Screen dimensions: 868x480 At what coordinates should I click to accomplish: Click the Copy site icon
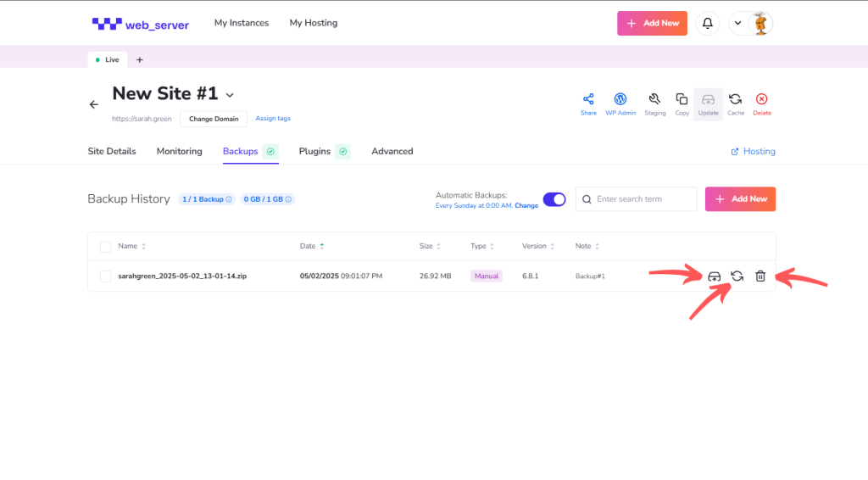682,99
